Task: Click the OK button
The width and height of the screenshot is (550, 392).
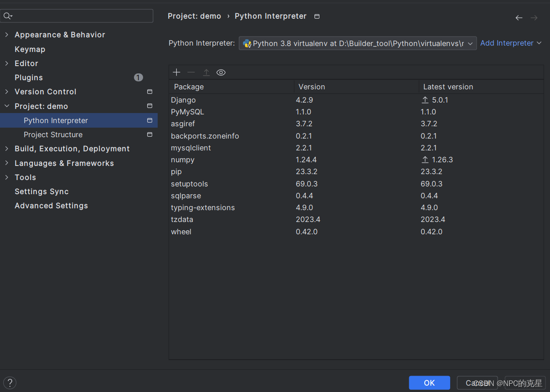Action: pyautogui.click(x=429, y=383)
